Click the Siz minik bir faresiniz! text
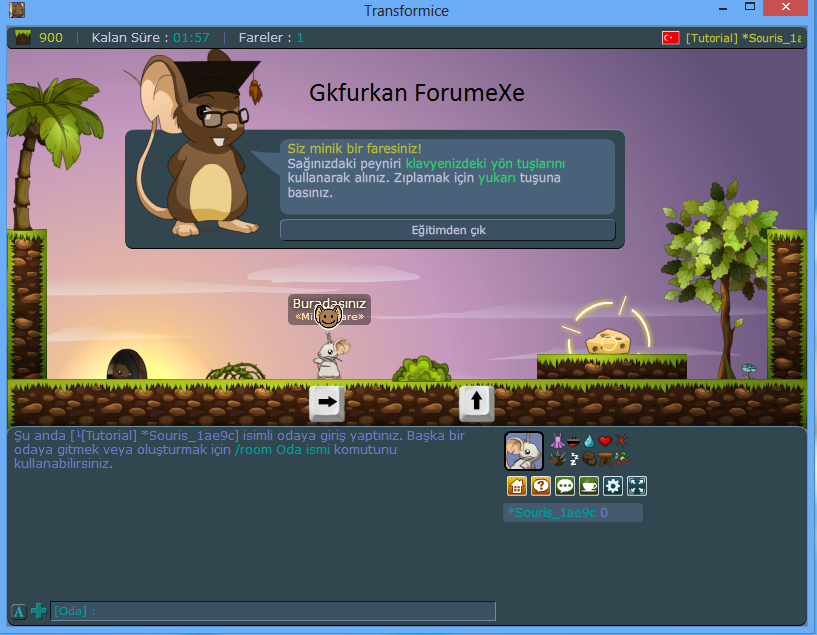817x635 pixels. click(x=354, y=148)
